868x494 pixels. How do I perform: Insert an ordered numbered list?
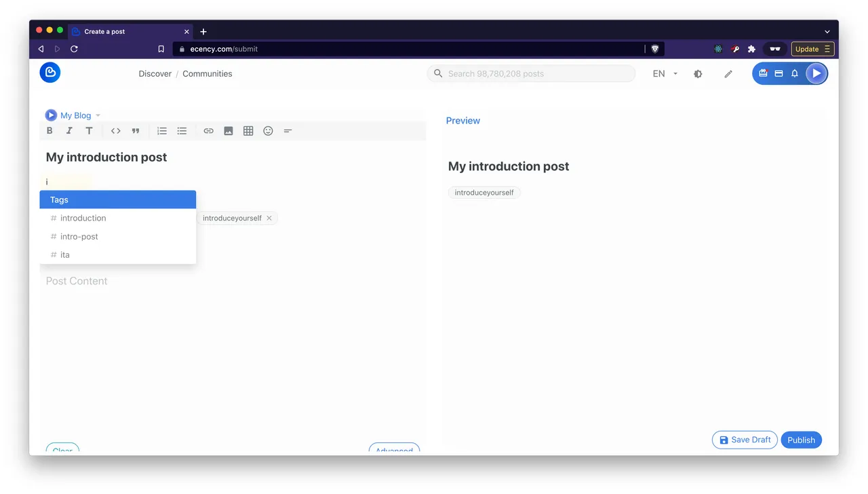click(x=162, y=131)
